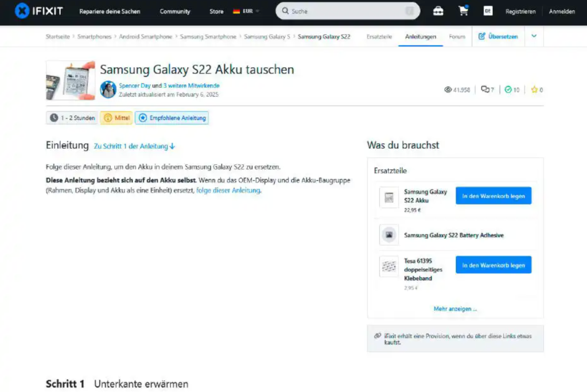The height and width of the screenshot is (392, 587).
Task: Jump to Schritt 1 der Anleitung
Action: point(134,146)
